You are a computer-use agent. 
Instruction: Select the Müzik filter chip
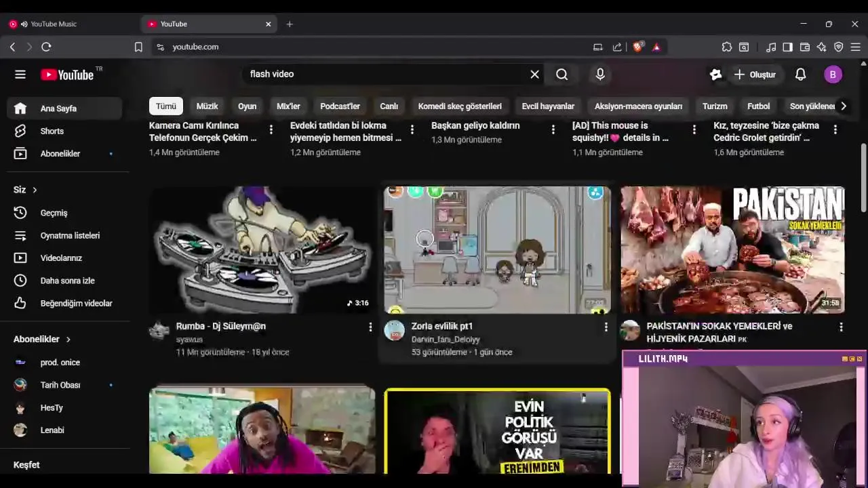(x=207, y=106)
